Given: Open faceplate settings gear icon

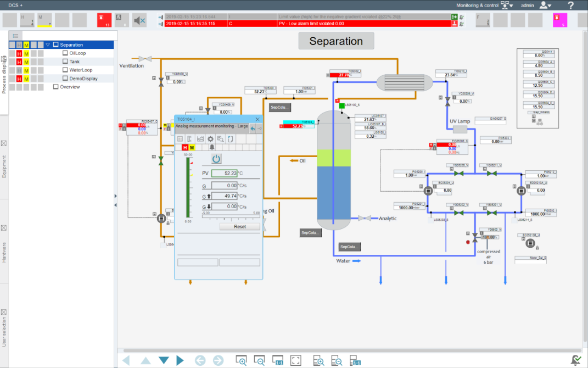Looking at the screenshot, I should point(210,139).
